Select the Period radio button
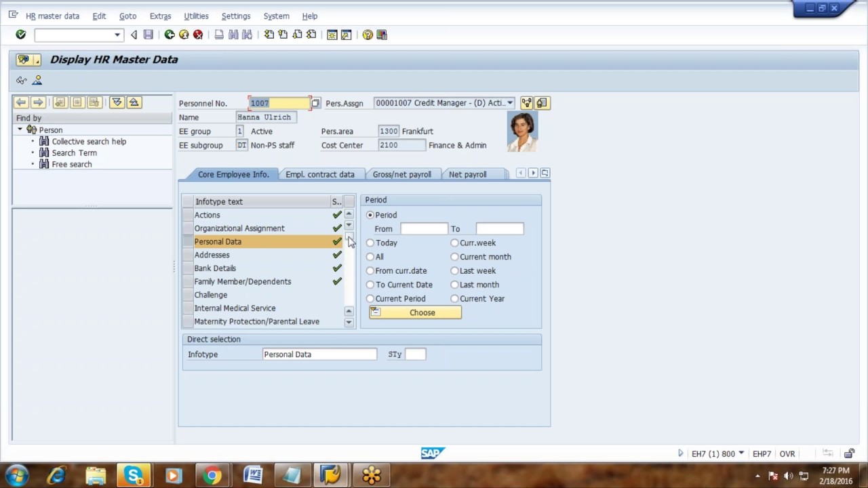 [370, 215]
